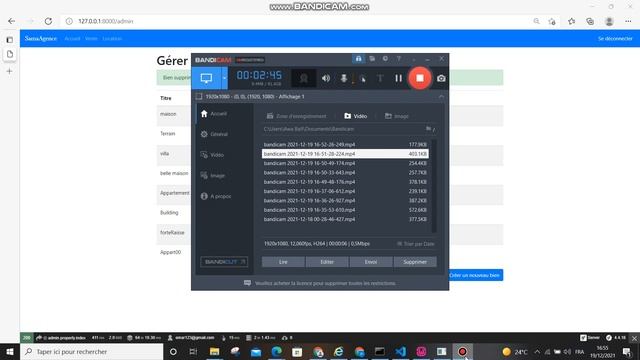Select bandicam 2021-12-19 16-37-06-612.mp4
The width and height of the screenshot is (640, 360).
(345, 191)
